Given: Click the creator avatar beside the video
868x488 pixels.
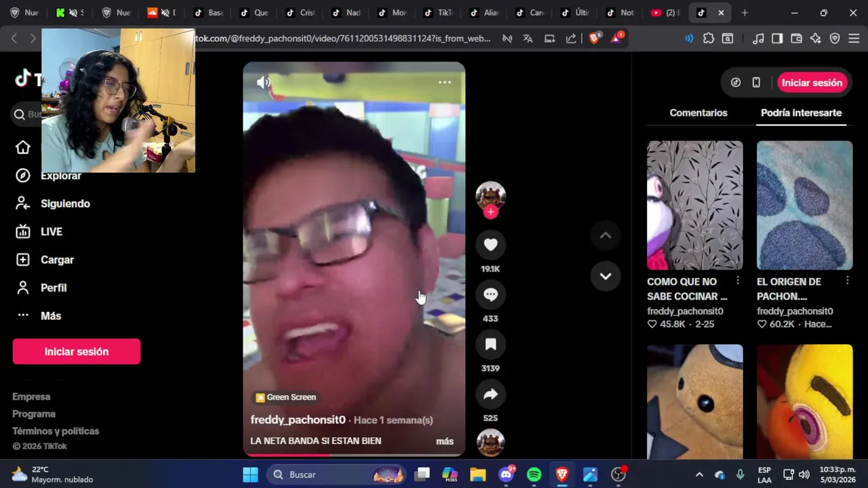Looking at the screenshot, I should [490, 197].
